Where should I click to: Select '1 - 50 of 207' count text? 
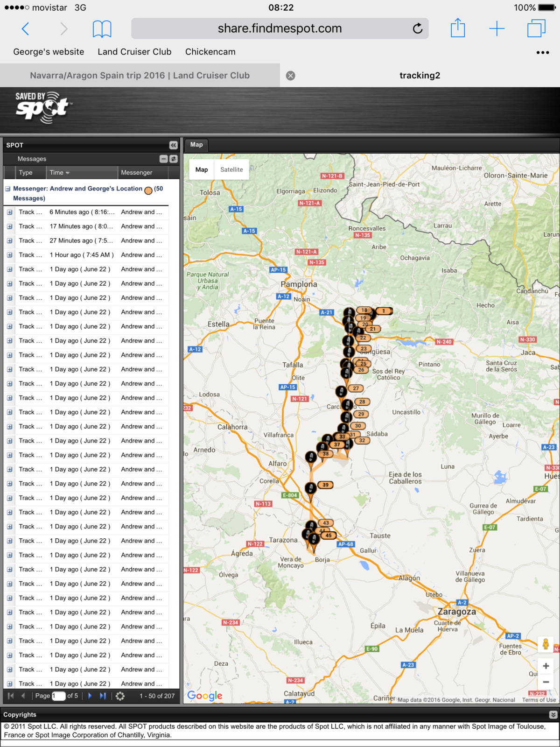click(157, 696)
